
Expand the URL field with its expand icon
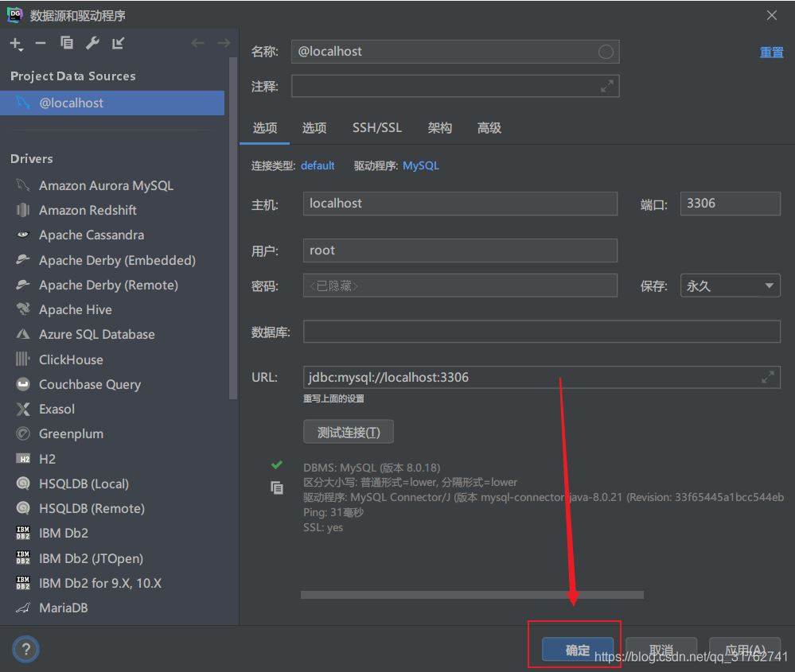click(767, 377)
